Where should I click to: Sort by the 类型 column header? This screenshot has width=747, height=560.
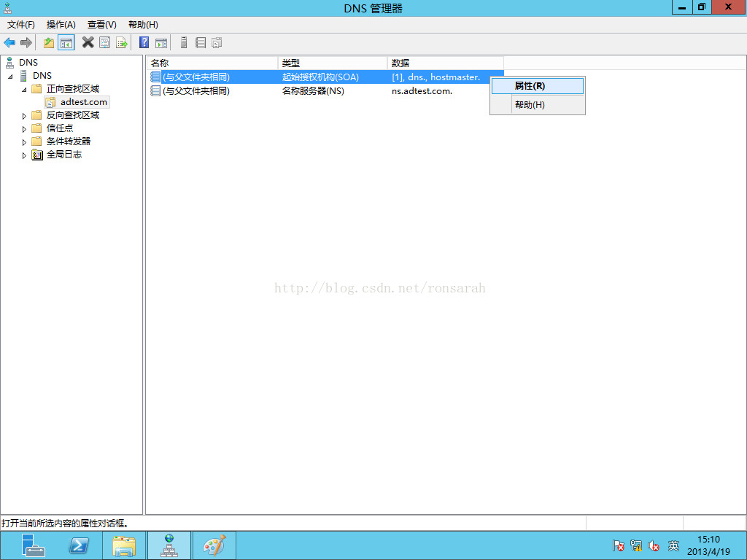click(x=333, y=63)
